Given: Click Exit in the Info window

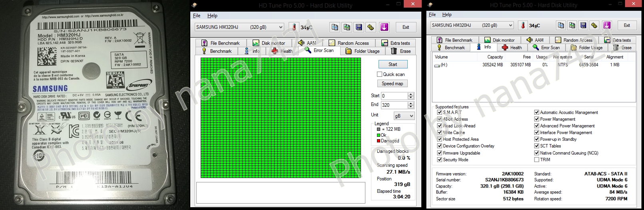Looking at the screenshot, I should 627,25.
